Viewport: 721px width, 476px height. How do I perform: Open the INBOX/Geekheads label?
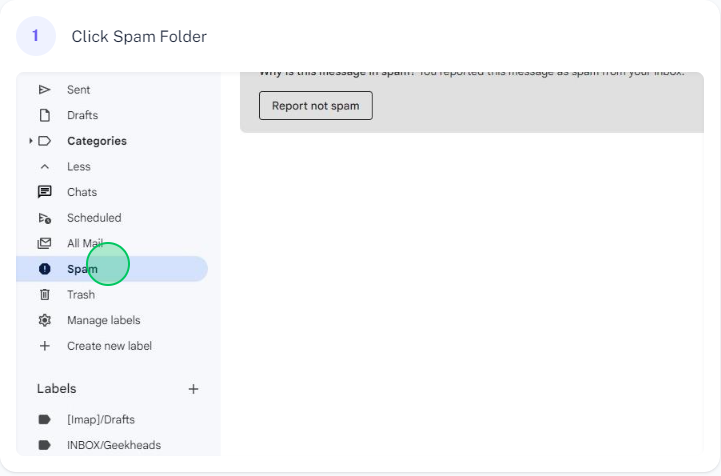click(x=114, y=445)
